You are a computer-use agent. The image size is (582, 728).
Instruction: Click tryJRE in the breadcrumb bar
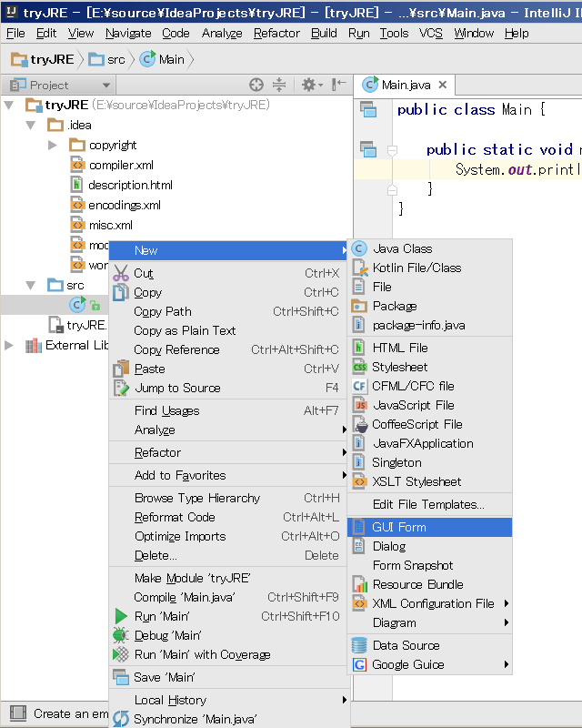click(43, 59)
